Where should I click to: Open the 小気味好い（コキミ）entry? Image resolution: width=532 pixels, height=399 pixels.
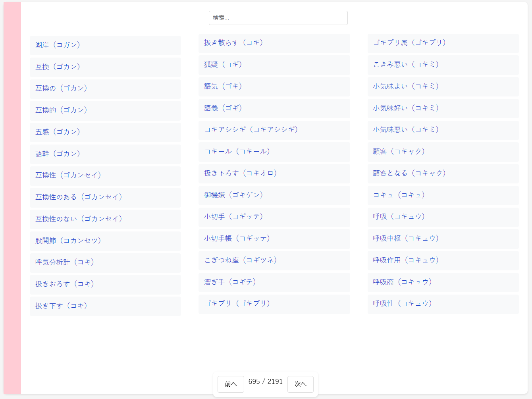tap(443, 108)
